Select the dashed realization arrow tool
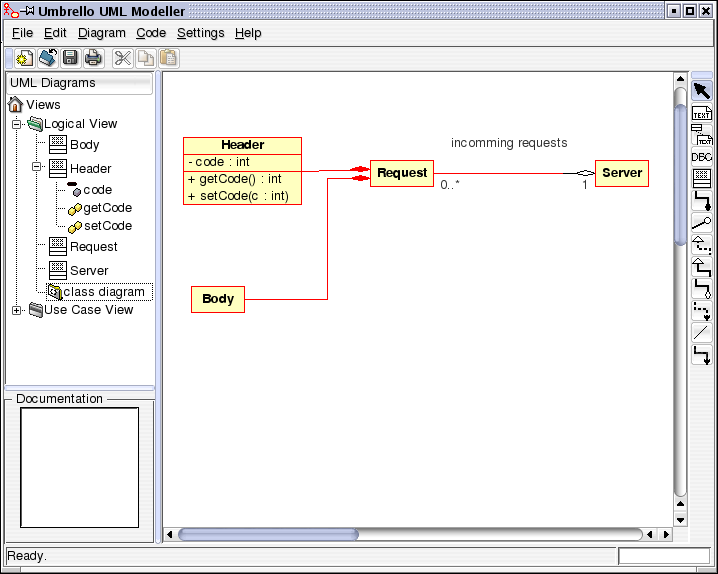718x574 pixels. pyautogui.click(x=702, y=244)
